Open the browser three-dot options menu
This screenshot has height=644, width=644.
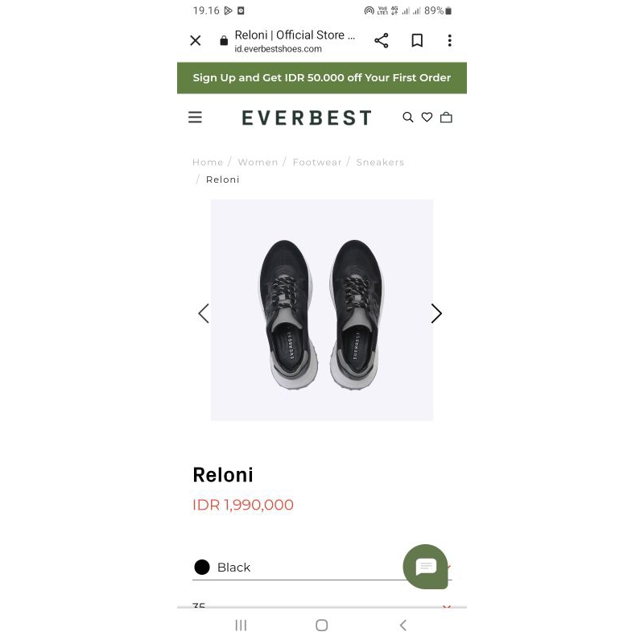[450, 40]
